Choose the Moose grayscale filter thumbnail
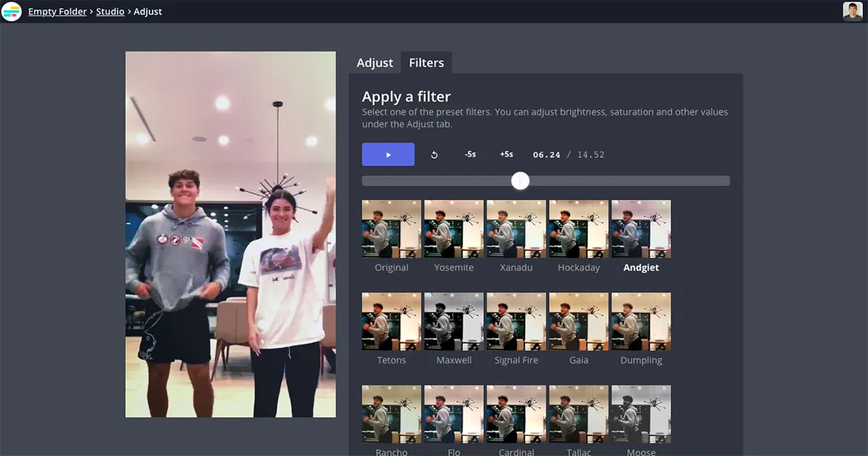Viewport: 868px width, 456px height. pyautogui.click(x=641, y=414)
